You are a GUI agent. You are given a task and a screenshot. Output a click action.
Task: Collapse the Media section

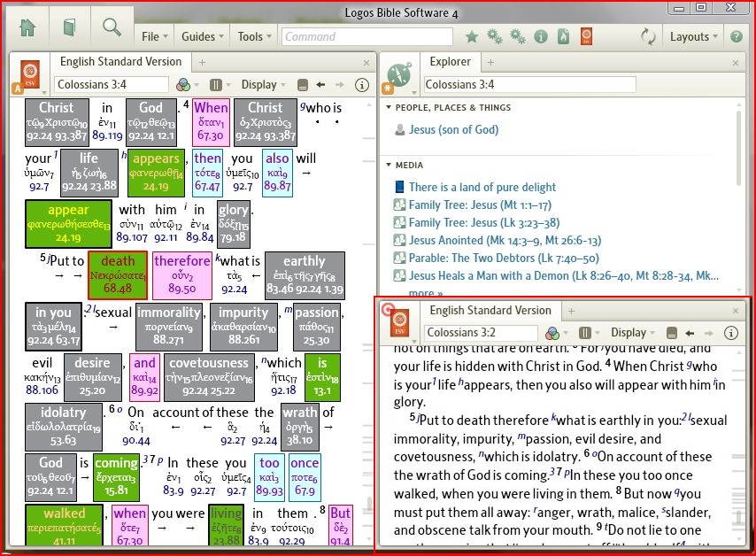tap(389, 165)
